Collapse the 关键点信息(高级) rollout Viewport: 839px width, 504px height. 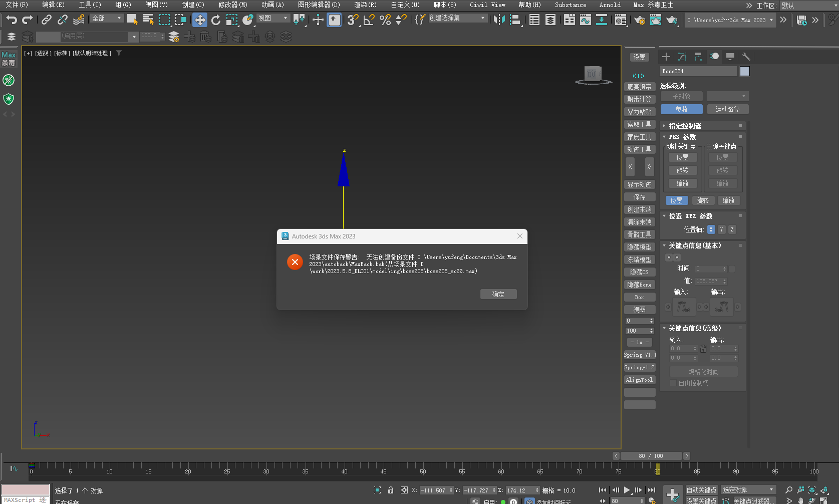pos(702,328)
